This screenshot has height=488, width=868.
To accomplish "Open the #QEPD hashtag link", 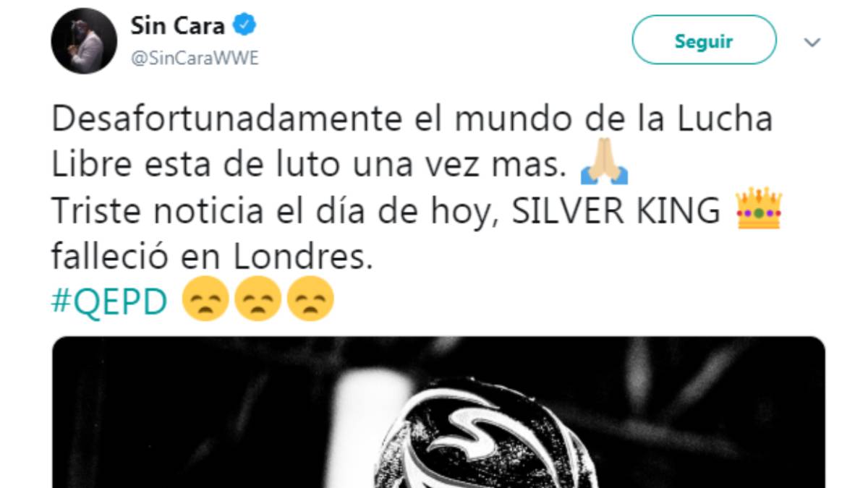I will 109,302.
